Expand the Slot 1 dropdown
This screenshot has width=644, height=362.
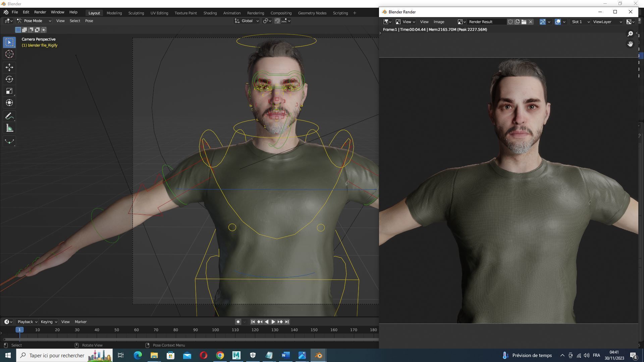pos(581,22)
